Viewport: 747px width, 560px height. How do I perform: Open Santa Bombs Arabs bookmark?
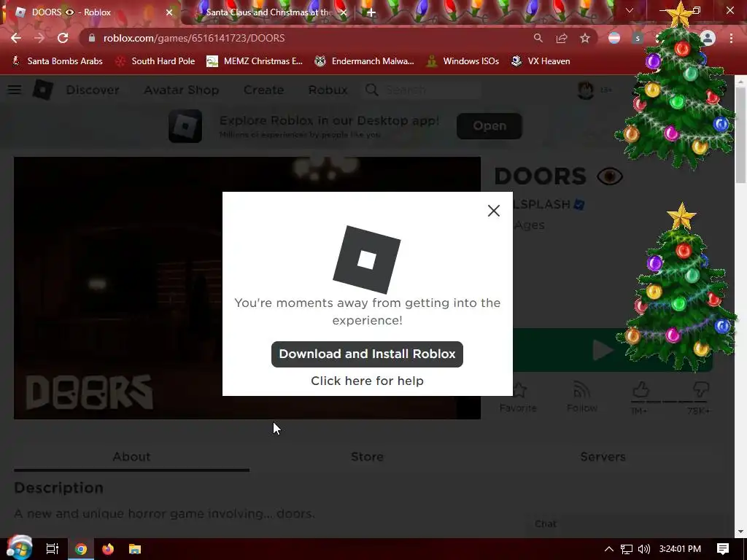click(x=57, y=61)
